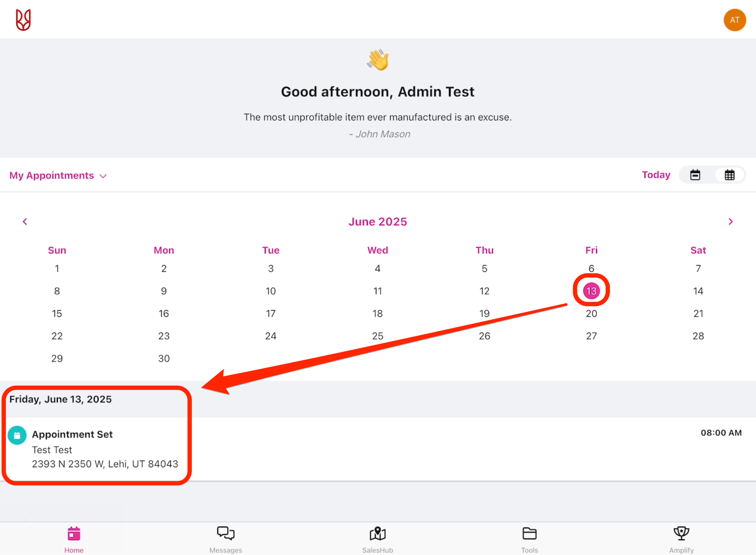Go to previous month arrow
The image size is (756, 555).
[25, 222]
